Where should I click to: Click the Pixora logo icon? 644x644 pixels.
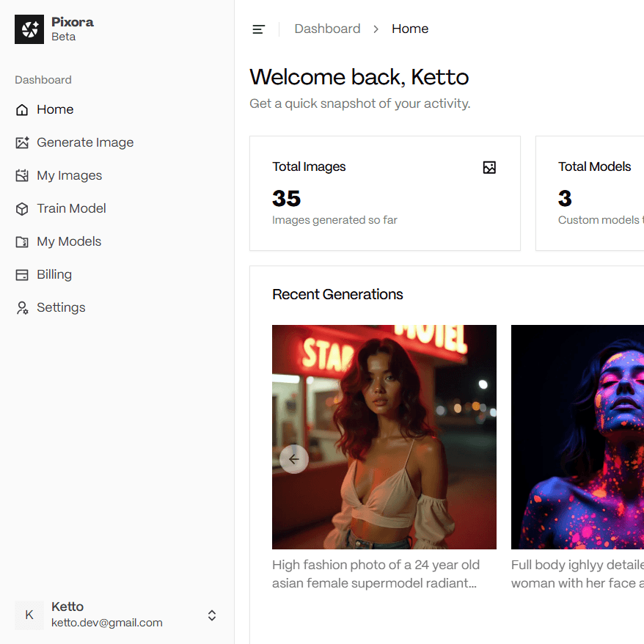click(29, 29)
